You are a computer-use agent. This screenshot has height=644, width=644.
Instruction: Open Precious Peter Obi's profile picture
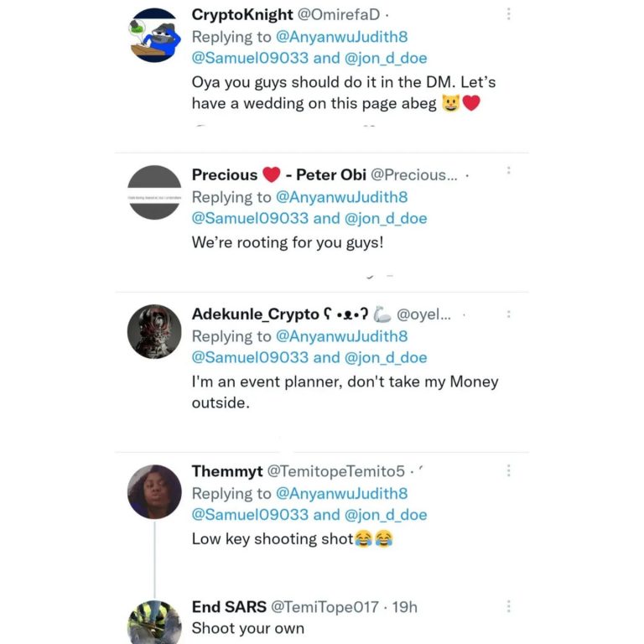(154, 193)
